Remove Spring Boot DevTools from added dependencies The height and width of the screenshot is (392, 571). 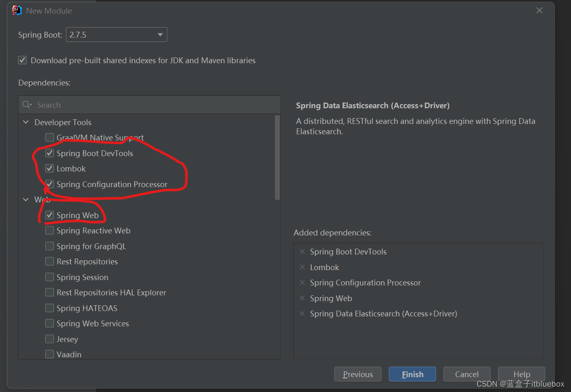coord(302,252)
